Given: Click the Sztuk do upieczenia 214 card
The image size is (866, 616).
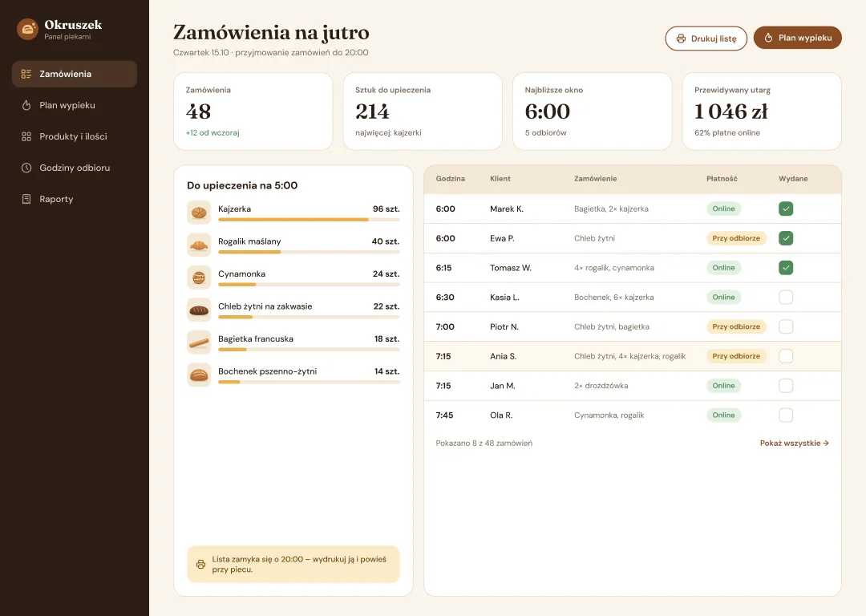Looking at the screenshot, I should [x=423, y=111].
